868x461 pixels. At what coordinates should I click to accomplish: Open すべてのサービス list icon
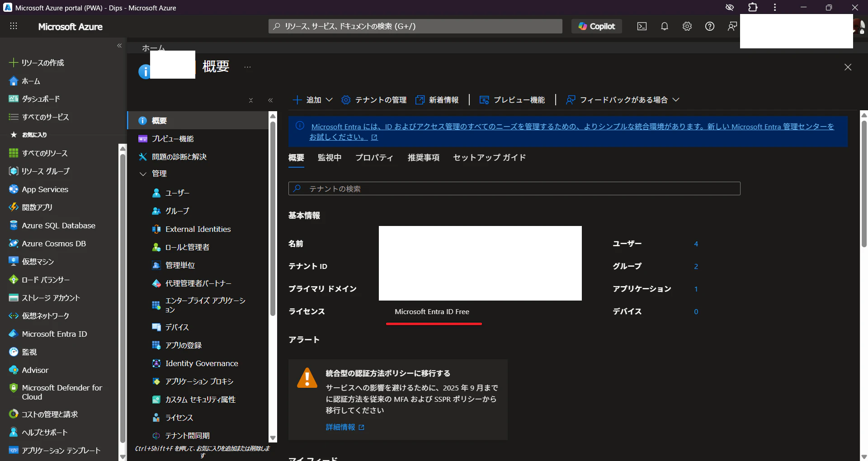[14, 117]
